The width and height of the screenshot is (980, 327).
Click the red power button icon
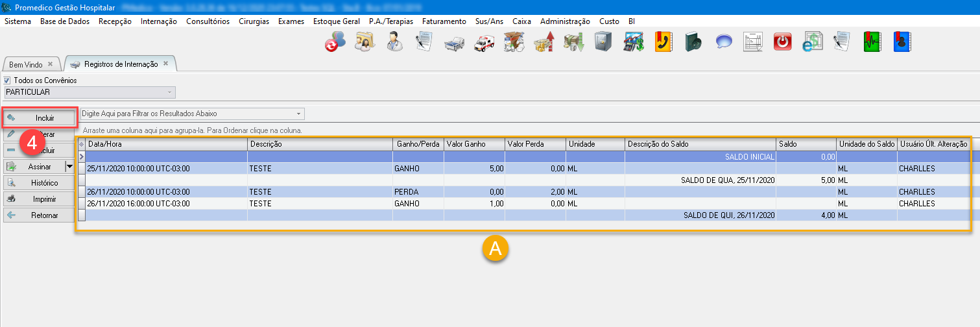(x=783, y=42)
